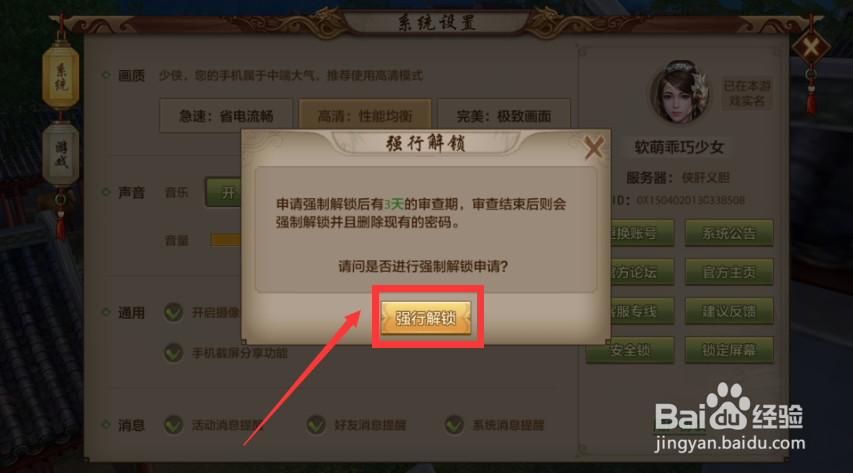Click the player avatar portrait
The width and height of the screenshot is (853, 473).
click(x=680, y=92)
